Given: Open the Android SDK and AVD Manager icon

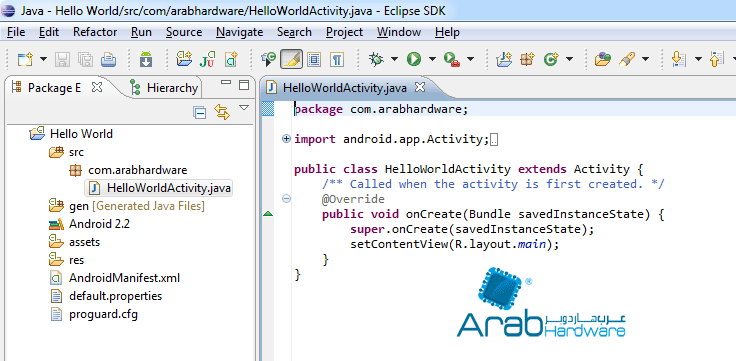Looking at the screenshot, I should tap(146, 59).
